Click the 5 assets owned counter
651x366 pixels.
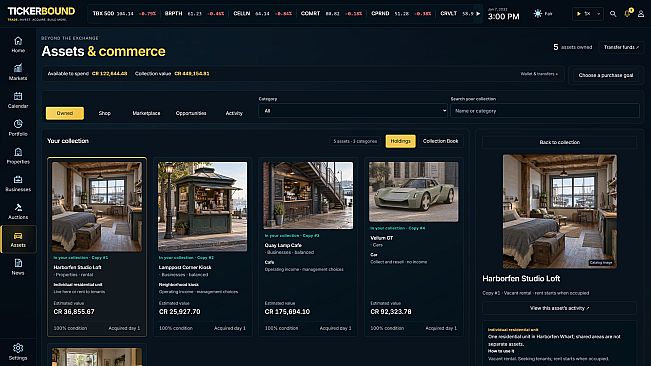point(573,47)
